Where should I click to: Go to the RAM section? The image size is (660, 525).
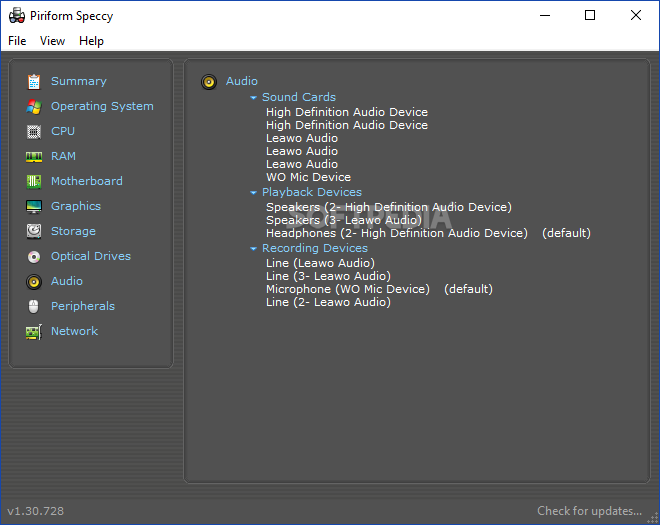pos(63,156)
